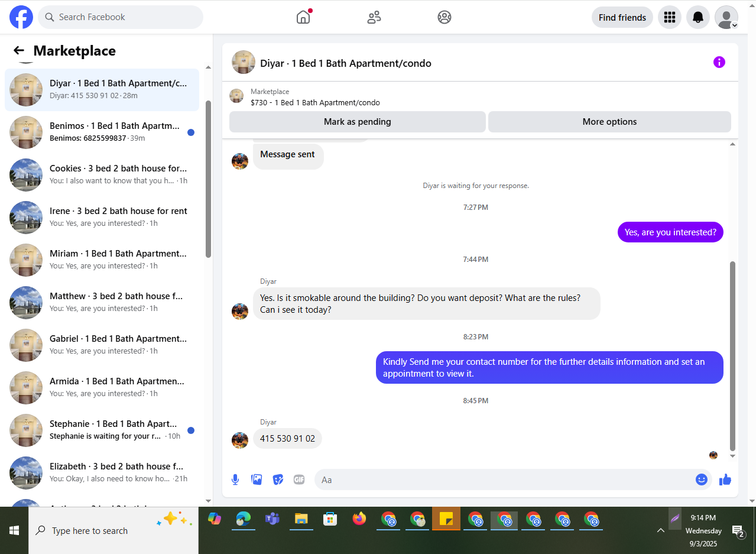756x554 pixels.
Task: Open File Explorer from the taskbar
Action: coord(301,519)
